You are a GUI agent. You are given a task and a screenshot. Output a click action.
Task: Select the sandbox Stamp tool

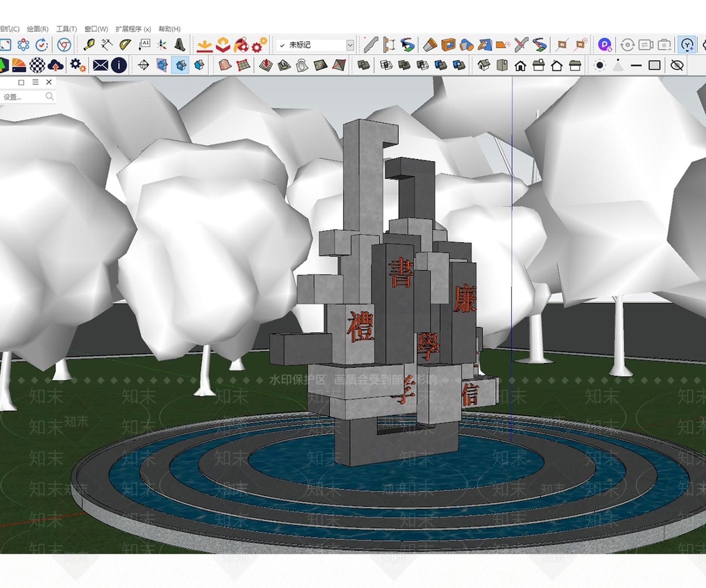(284, 65)
